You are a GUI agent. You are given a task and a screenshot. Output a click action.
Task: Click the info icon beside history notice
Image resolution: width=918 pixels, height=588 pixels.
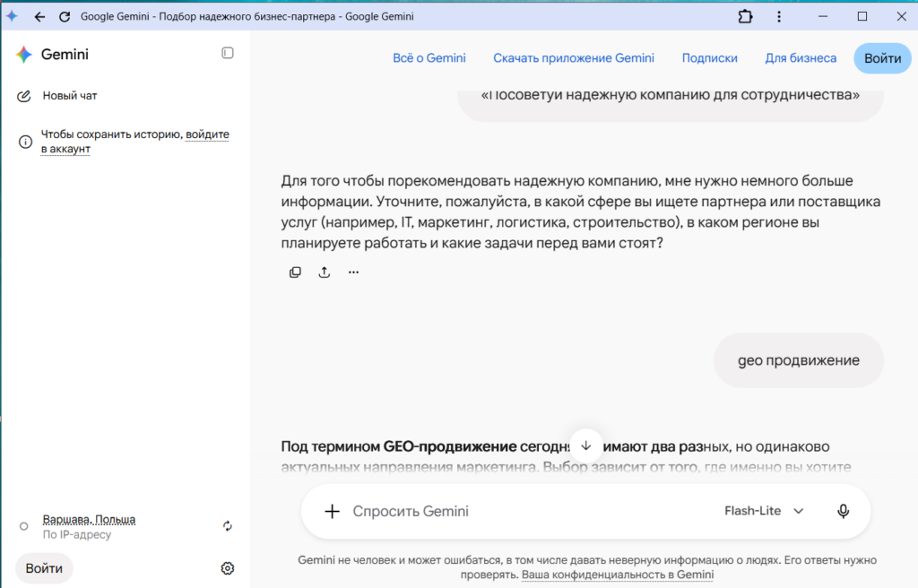click(x=25, y=142)
